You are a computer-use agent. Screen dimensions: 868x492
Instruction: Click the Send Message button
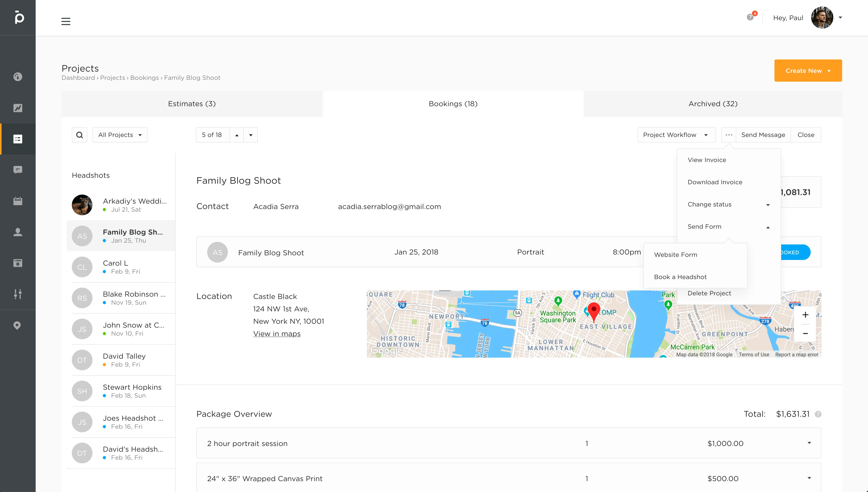pos(763,135)
